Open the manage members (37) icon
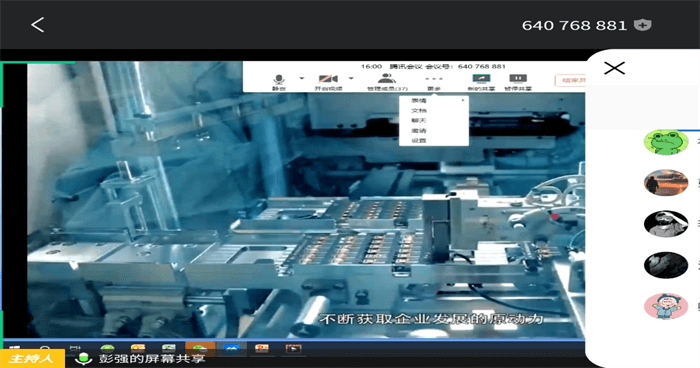This screenshot has width=700, height=368. (x=387, y=82)
